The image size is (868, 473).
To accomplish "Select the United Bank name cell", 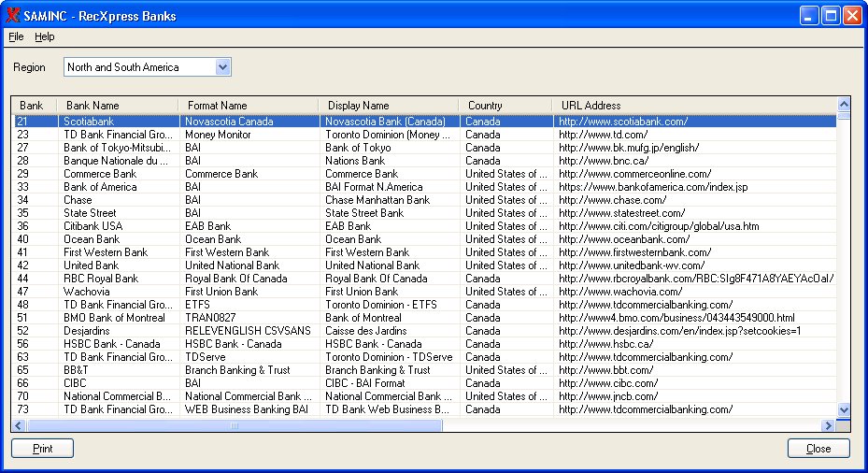I will [x=91, y=265].
